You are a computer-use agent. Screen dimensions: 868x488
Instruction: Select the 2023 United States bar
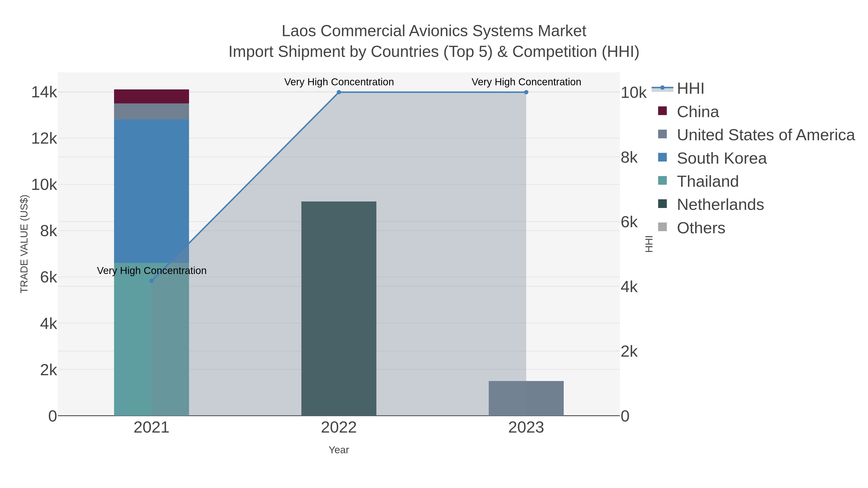pos(526,398)
